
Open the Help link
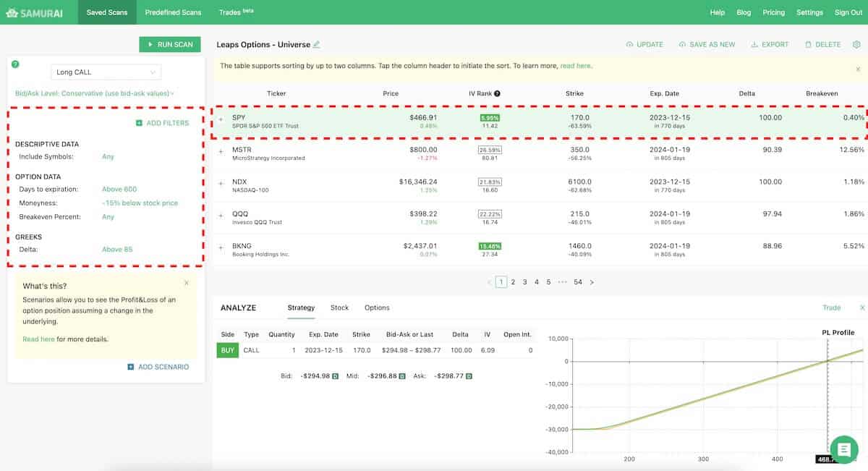click(x=718, y=12)
